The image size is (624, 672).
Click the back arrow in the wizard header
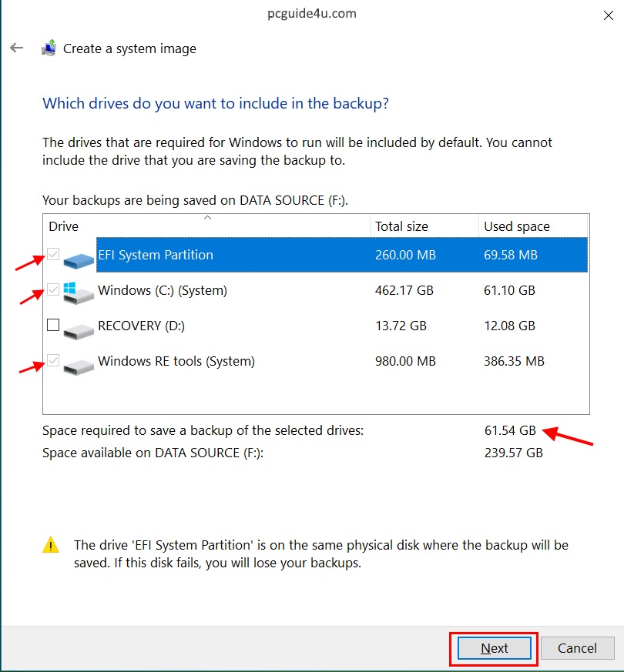click(17, 48)
